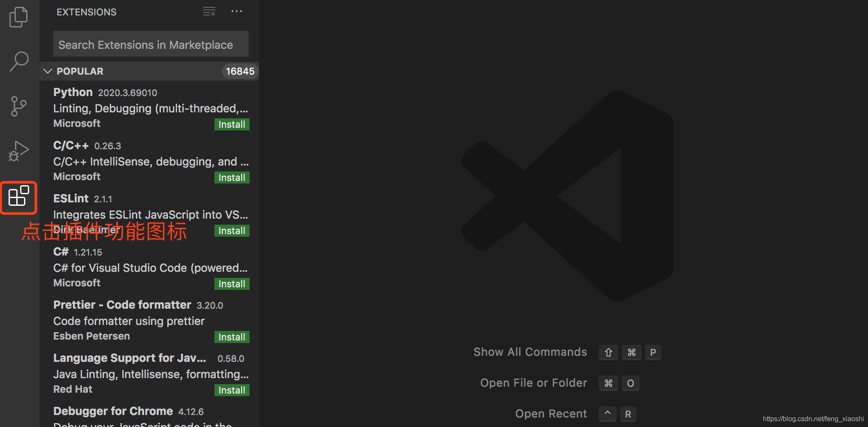Open the Python extension title
The image size is (868, 427).
[73, 92]
